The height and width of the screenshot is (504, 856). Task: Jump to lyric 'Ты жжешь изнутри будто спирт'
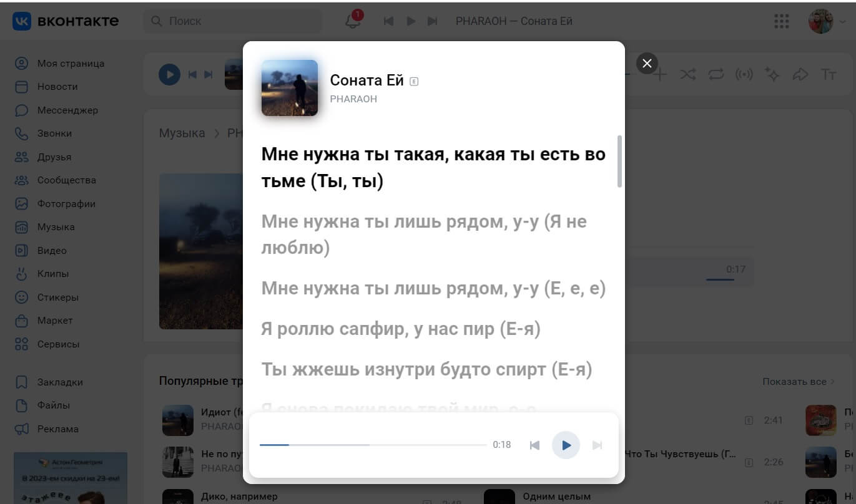coord(426,369)
